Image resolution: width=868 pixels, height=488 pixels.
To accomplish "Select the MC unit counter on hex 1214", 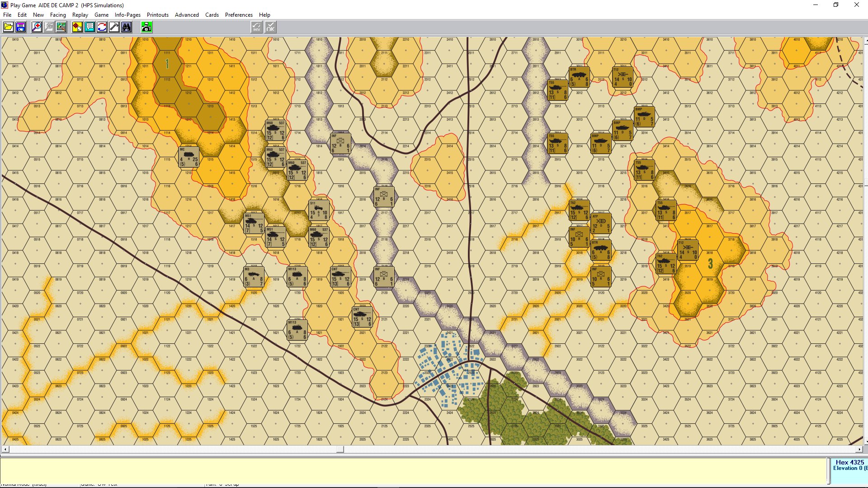I will coord(189,157).
